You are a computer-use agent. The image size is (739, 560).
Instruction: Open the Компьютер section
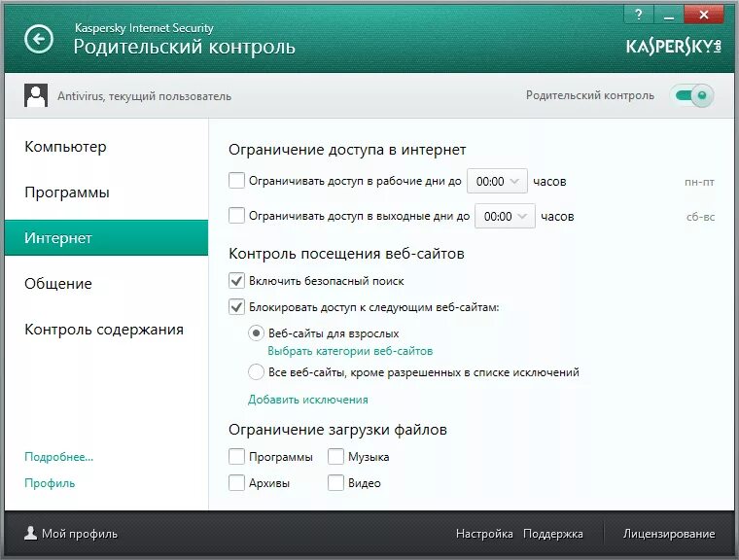(65, 147)
